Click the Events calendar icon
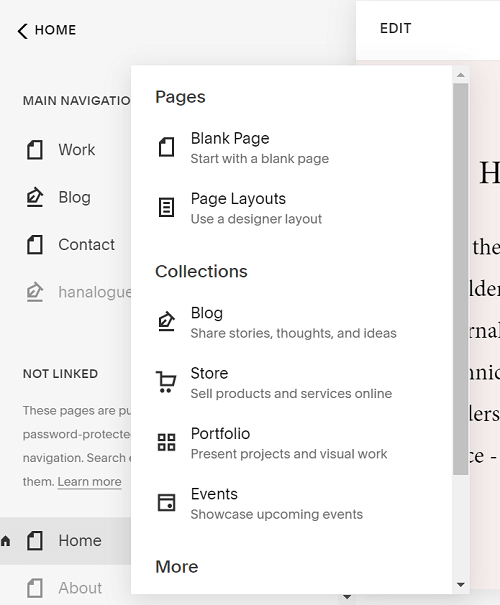 coord(167,502)
